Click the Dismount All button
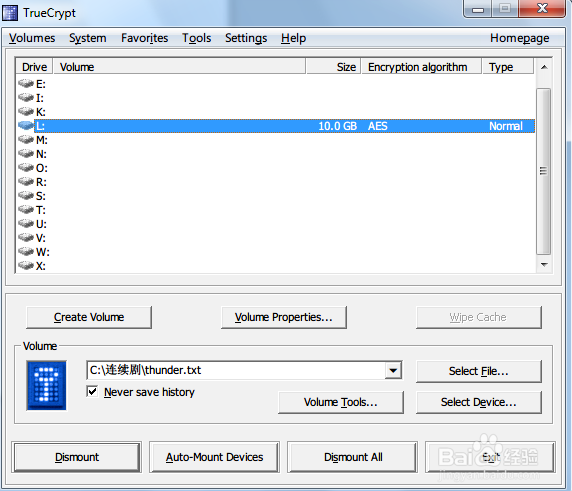 coord(353,457)
